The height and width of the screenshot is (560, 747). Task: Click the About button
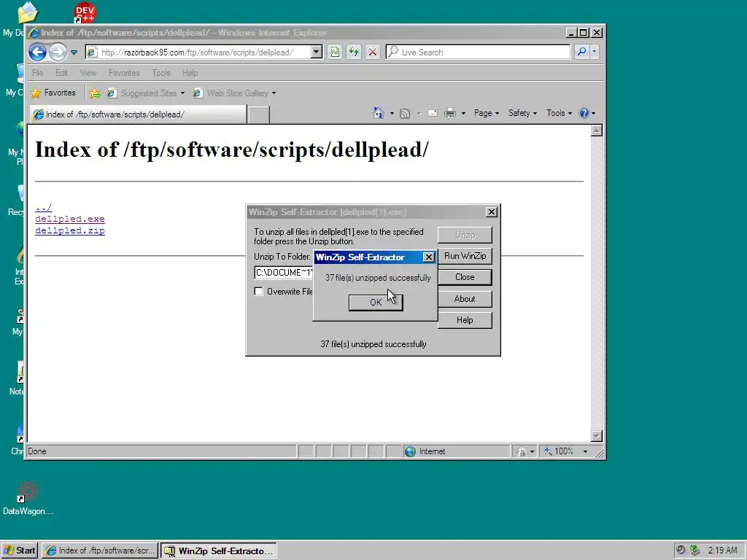pyautogui.click(x=465, y=299)
